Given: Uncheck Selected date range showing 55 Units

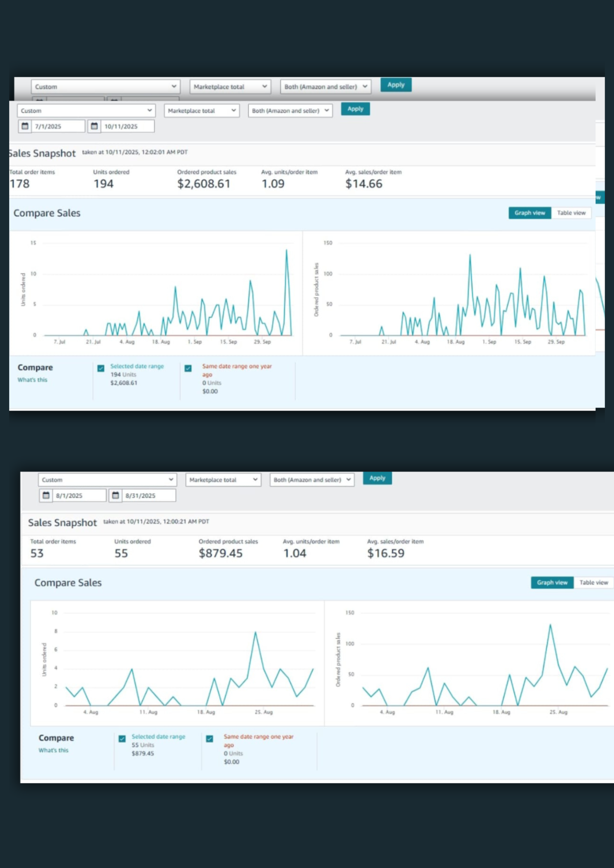Looking at the screenshot, I should pyautogui.click(x=122, y=738).
